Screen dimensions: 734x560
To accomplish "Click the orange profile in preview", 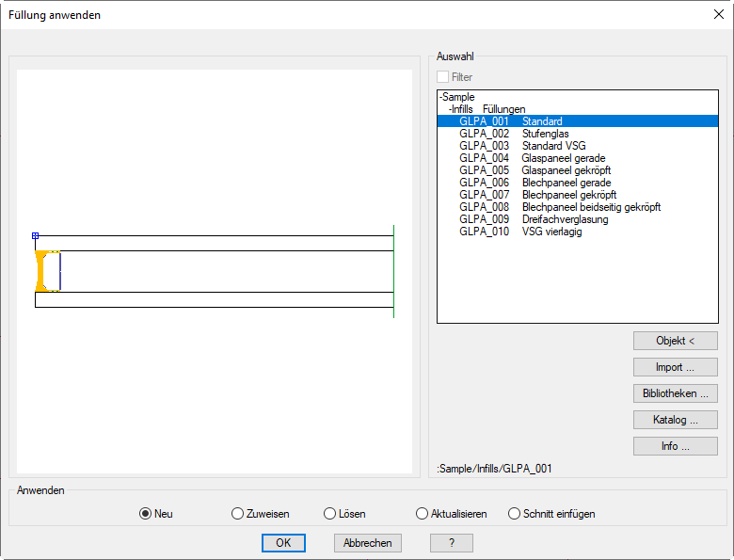I will point(41,271).
